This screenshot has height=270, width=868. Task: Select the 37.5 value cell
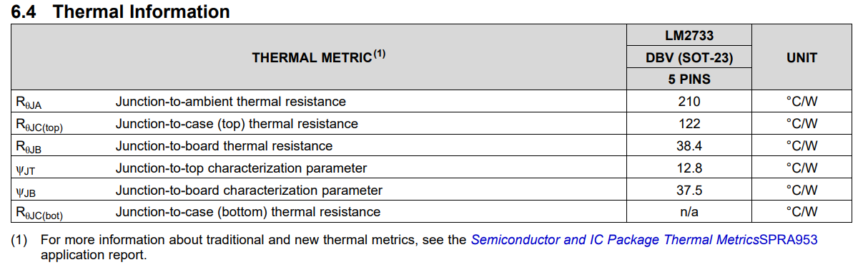pos(689,191)
